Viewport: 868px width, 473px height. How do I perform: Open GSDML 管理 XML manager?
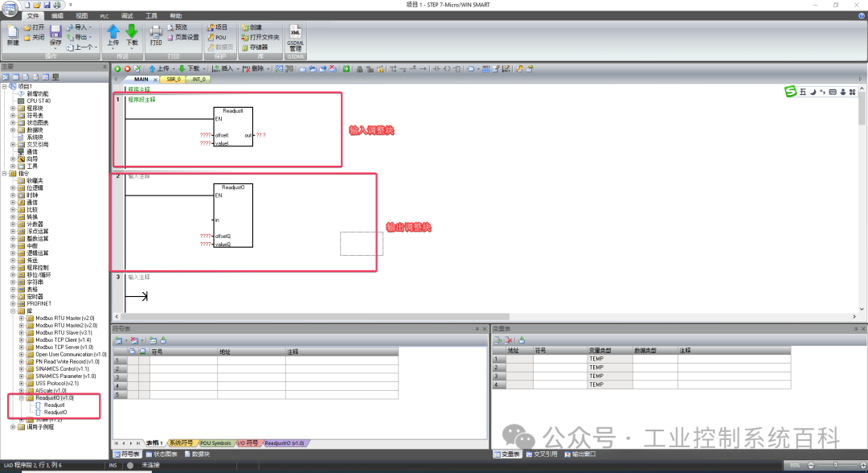coord(295,37)
